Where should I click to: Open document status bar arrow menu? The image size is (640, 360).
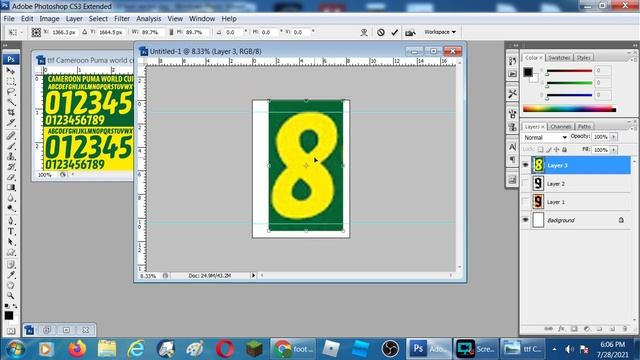click(x=253, y=276)
